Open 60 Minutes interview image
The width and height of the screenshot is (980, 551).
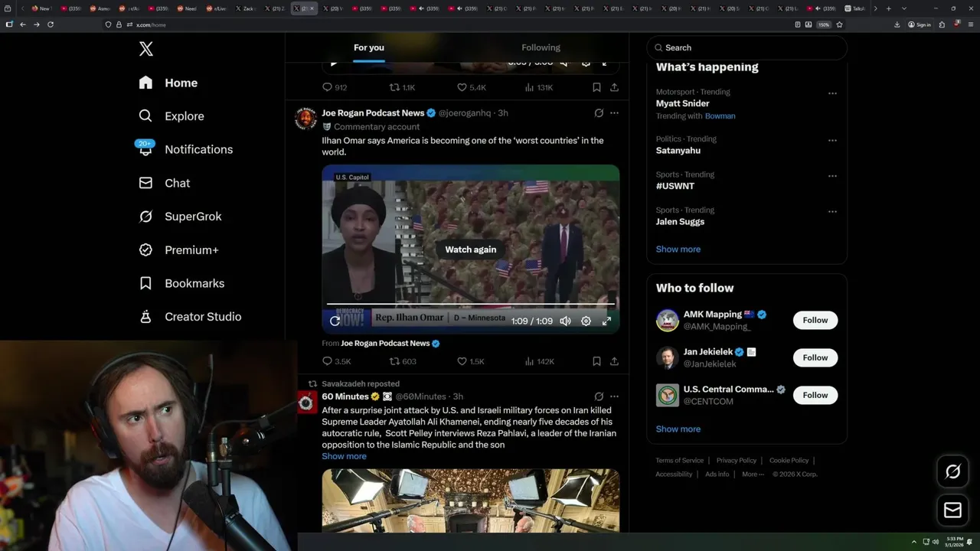click(471, 500)
